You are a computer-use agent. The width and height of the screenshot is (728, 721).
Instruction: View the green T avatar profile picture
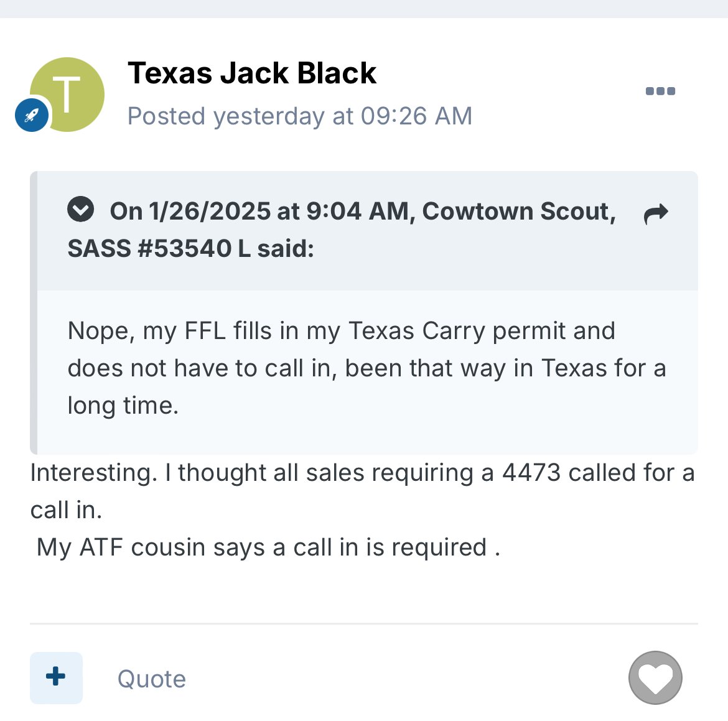[67, 95]
